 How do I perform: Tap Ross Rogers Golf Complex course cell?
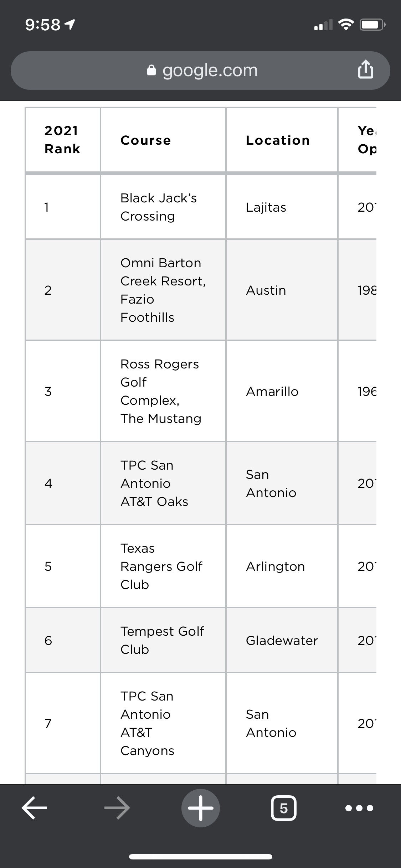160,391
